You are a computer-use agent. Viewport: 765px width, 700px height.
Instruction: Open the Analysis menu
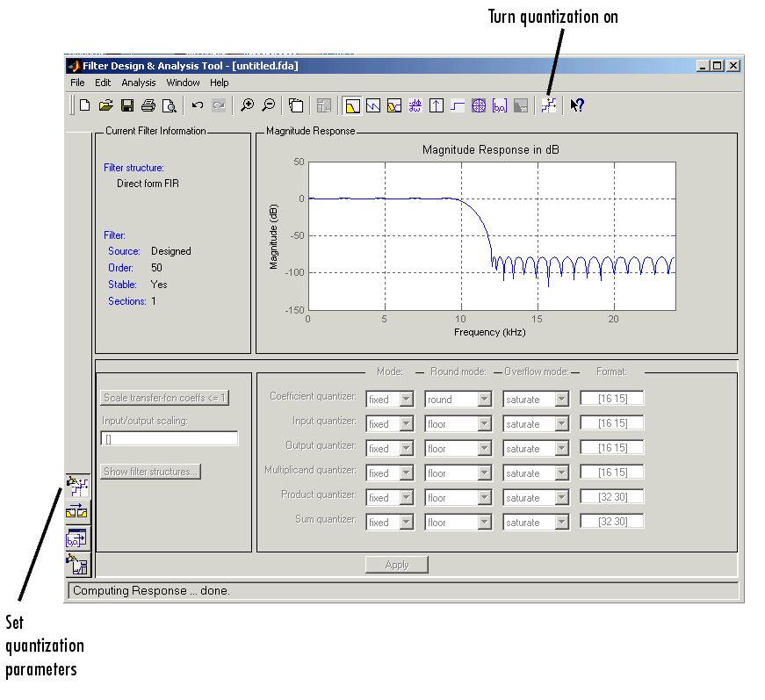click(139, 83)
